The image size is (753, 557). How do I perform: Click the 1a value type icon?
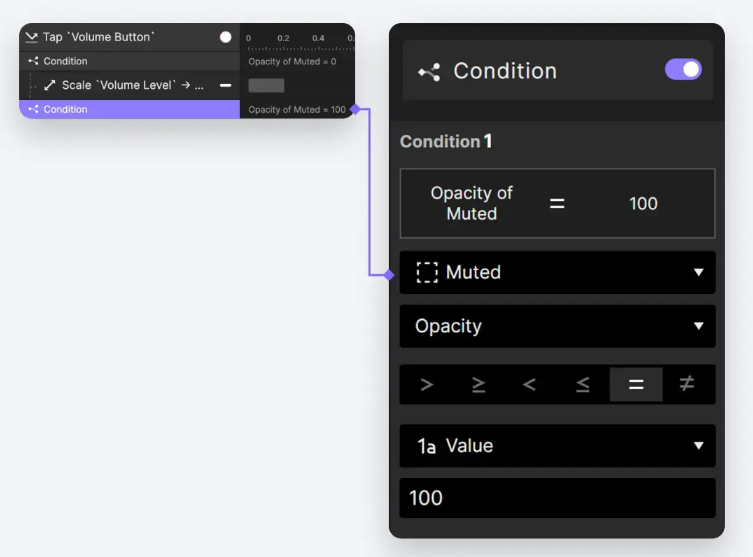tap(426, 446)
